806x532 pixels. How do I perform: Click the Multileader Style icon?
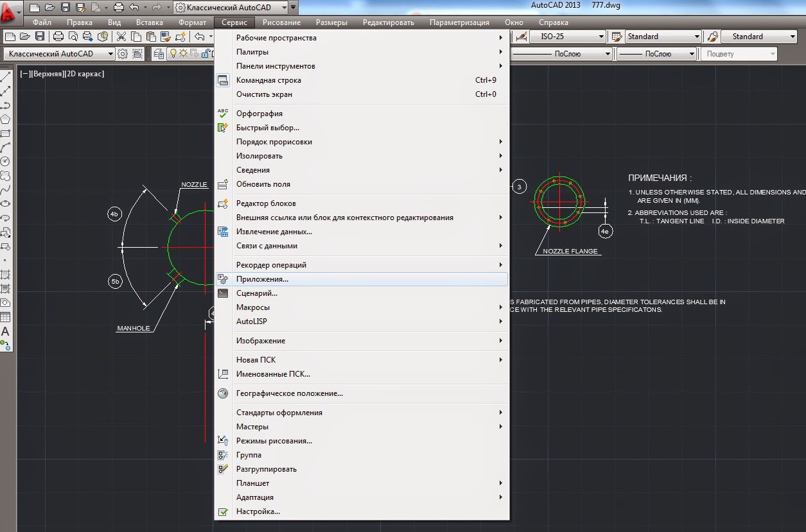712,37
